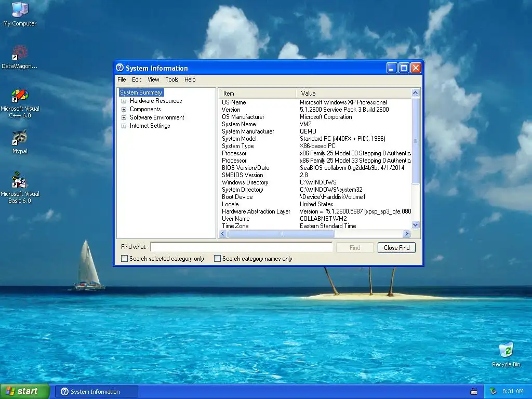Open the My Computer desktop icon
532x399 pixels.
20,14
